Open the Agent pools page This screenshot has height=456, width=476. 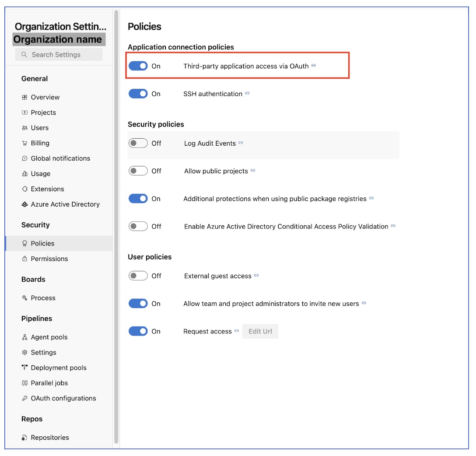point(59,337)
